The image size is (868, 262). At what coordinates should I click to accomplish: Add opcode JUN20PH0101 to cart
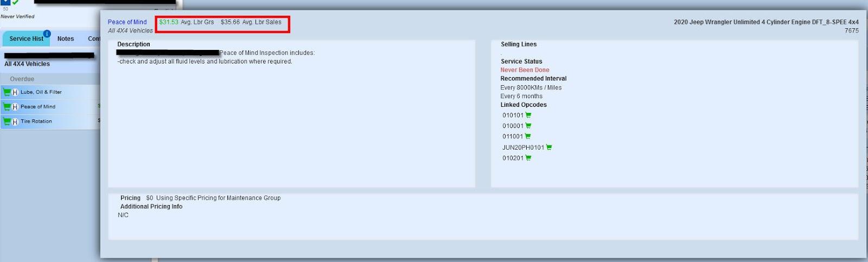[549, 147]
